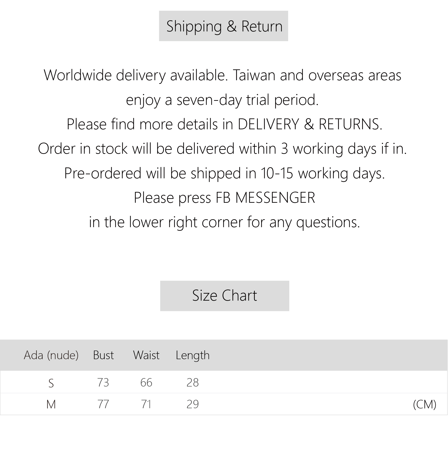Select the Ada (nude) column header
This screenshot has height=476, width=448.
(51, 355)
